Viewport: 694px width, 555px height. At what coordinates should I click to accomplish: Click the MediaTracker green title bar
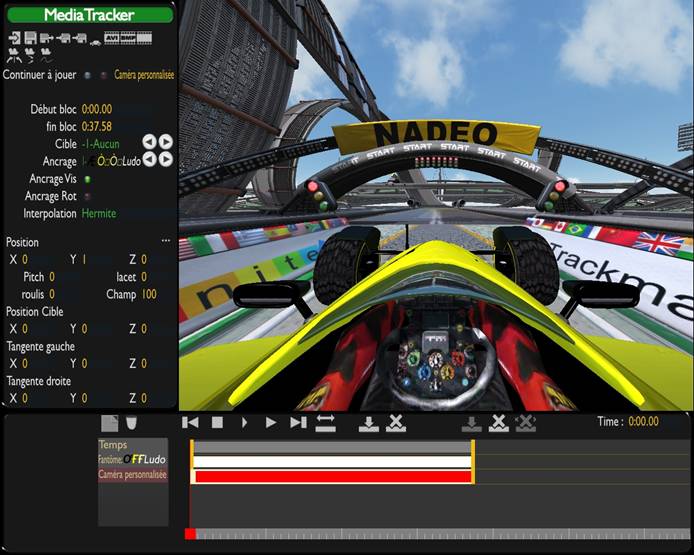[90, 15]
